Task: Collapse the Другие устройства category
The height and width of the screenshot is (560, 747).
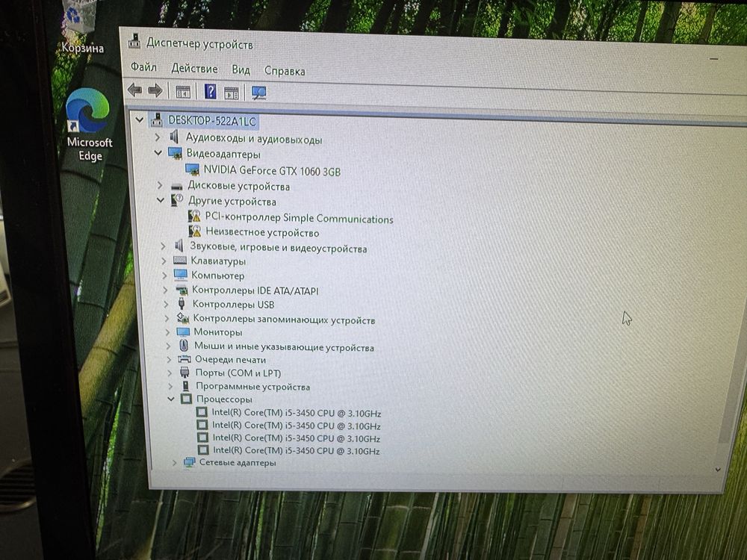Action: [161, 200]
